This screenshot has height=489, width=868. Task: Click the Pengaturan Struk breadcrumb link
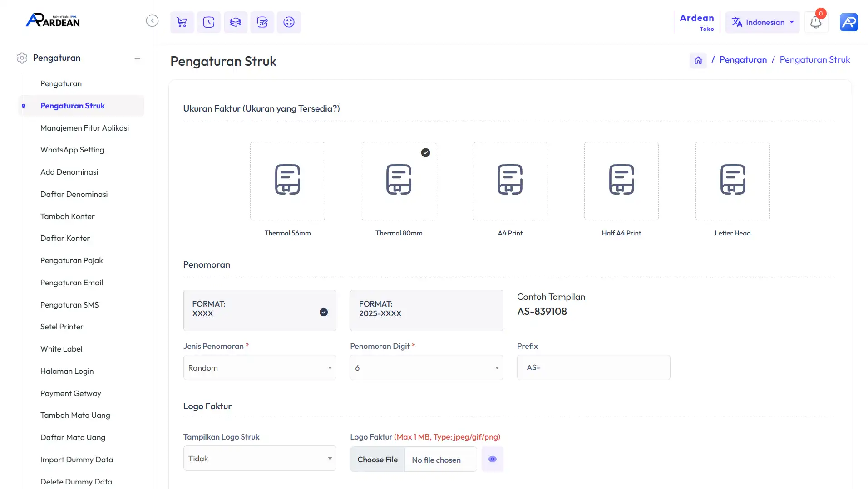814,60
